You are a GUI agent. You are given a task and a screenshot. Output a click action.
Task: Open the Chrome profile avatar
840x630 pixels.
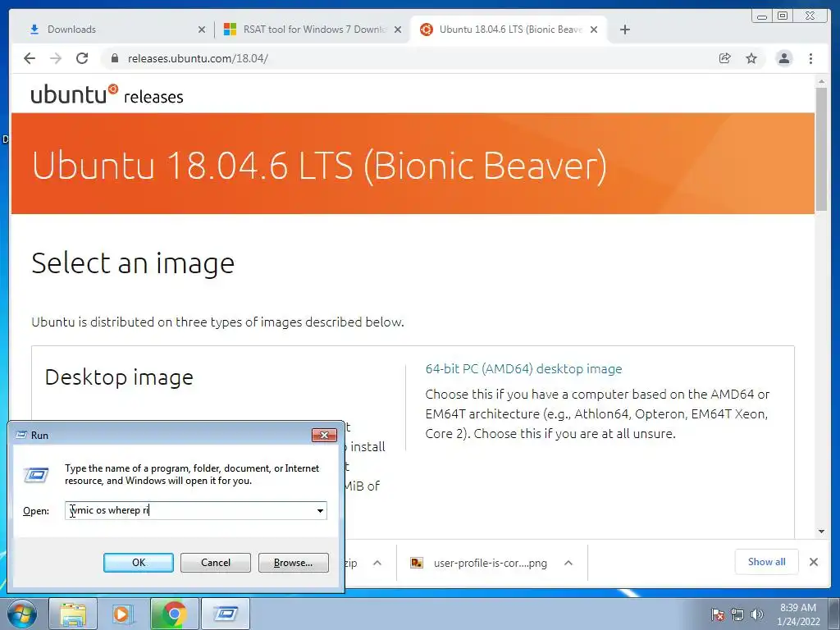click(783, 58)
